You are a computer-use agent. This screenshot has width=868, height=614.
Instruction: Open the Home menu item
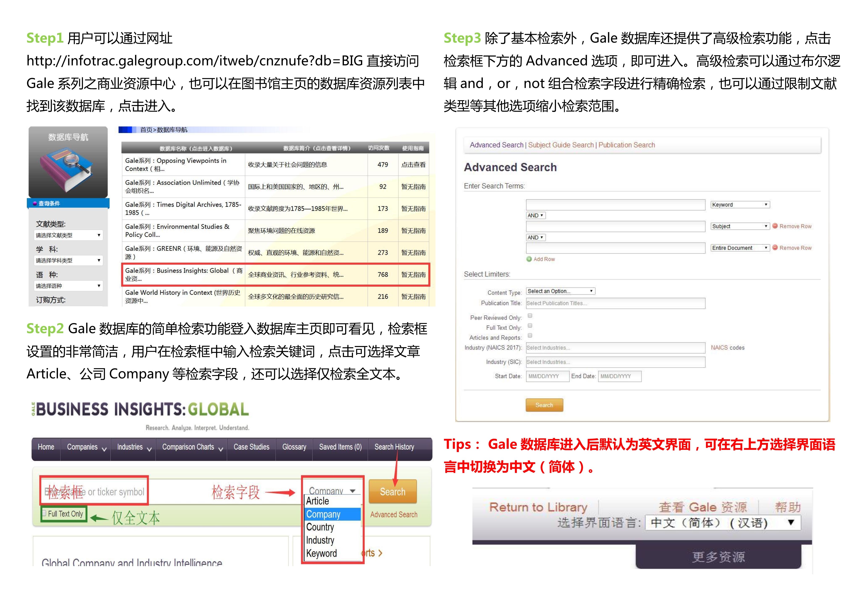tap(46, 447)
